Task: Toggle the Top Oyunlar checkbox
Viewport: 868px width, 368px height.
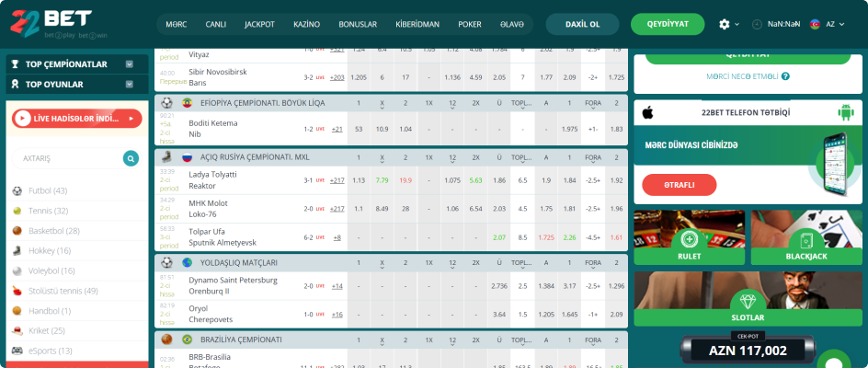Action: click(130, 85)
